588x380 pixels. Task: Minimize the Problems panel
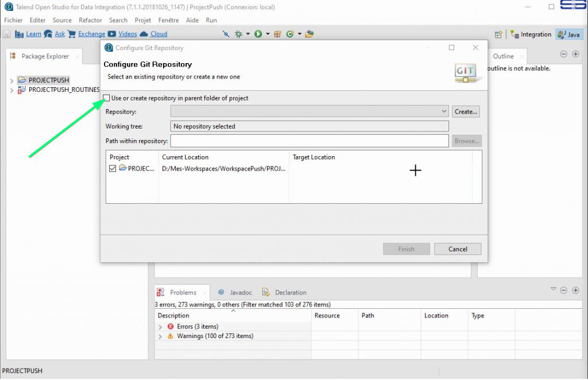(x=564, y=290)
